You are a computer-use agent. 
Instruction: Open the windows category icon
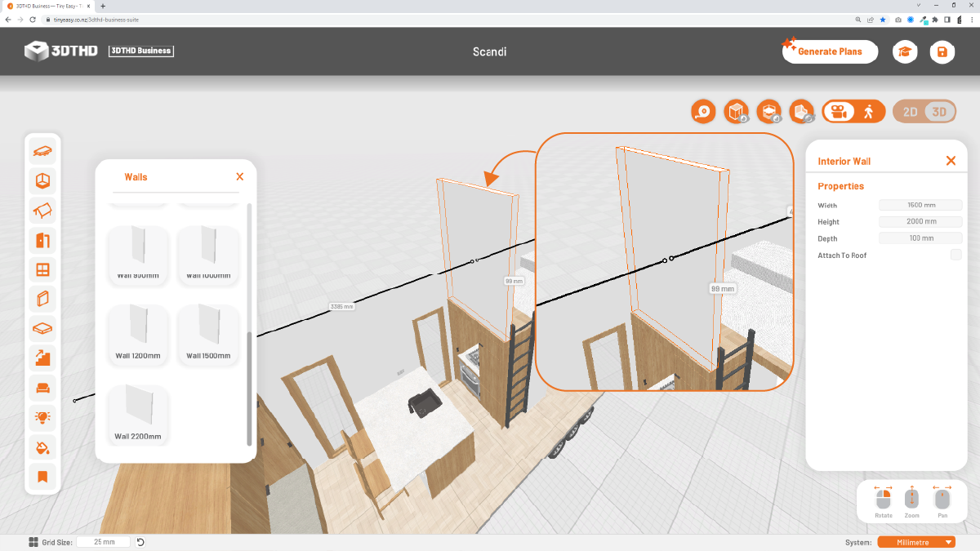coord(42,269)
